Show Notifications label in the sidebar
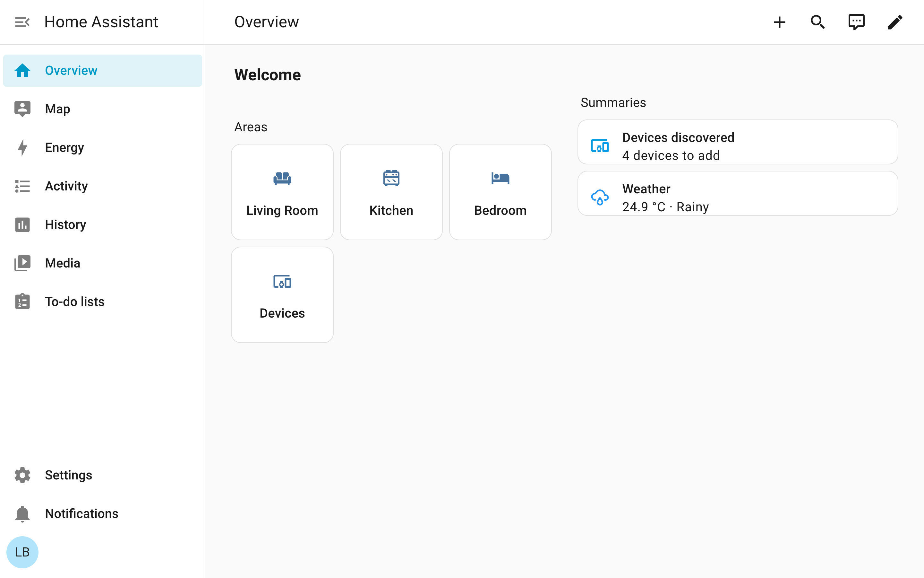Screen dimensions: 924x578 82,514
